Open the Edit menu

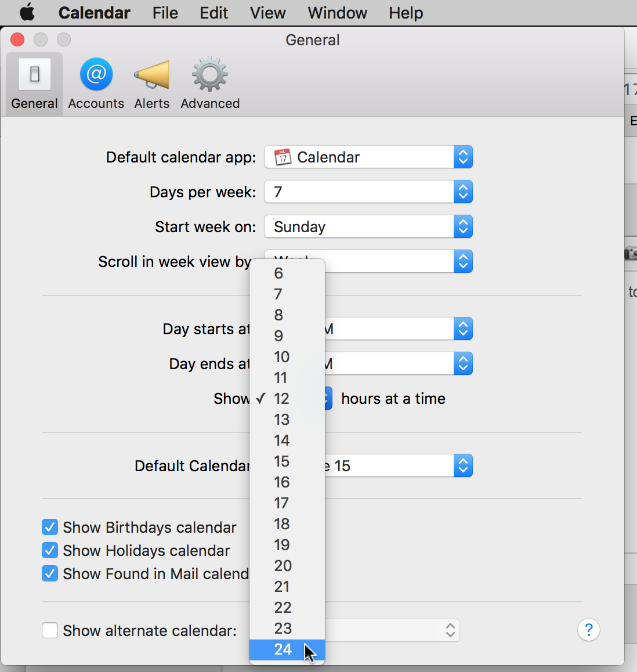213,13
